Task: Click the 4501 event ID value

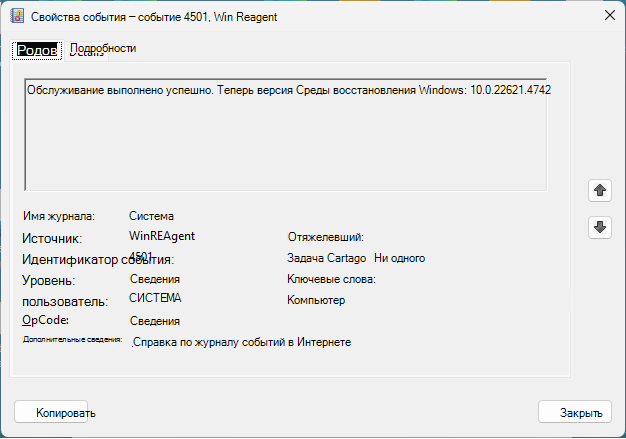Action: click(x=141, y=255)
